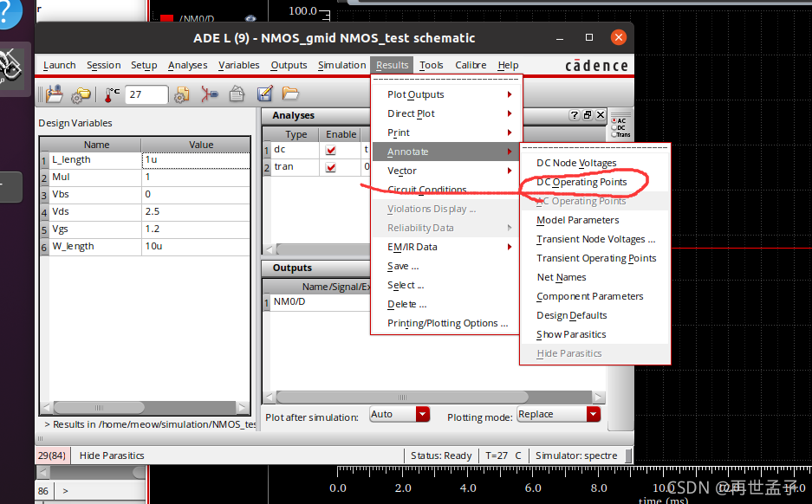Choose Printing/Plotting Options ...
Image resolution: width=812 pixels, height=504 pixels.
coord(446,323)
